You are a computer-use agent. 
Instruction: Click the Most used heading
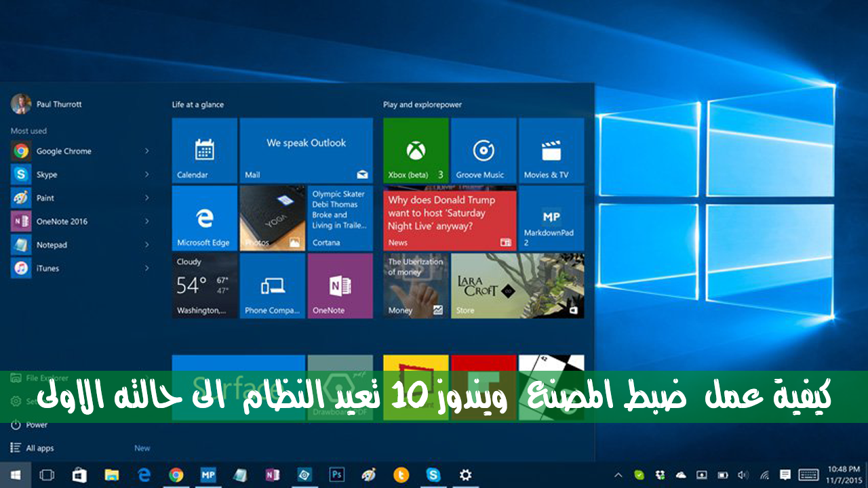(x=28, y=131)
